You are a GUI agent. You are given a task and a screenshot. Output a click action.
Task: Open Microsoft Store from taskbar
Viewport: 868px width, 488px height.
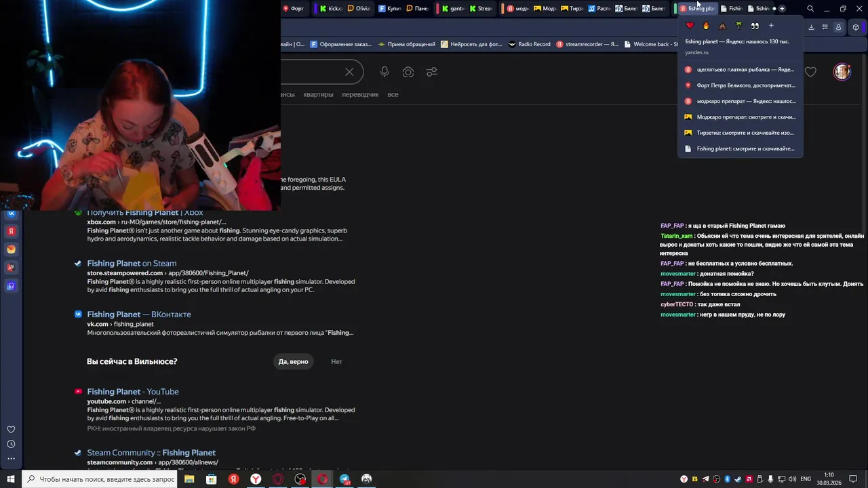(212, 479)
